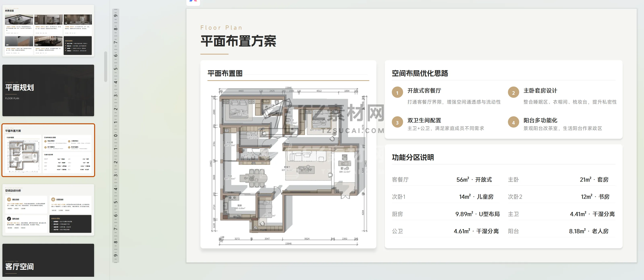Click the 主卧套房设计 item title
Image resolution: width=644 pixels, height=280 pixels.
tap(540, 91)
